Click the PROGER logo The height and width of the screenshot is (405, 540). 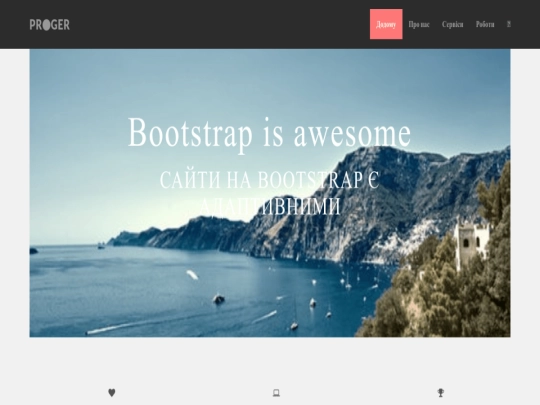[x=50, y=25]
